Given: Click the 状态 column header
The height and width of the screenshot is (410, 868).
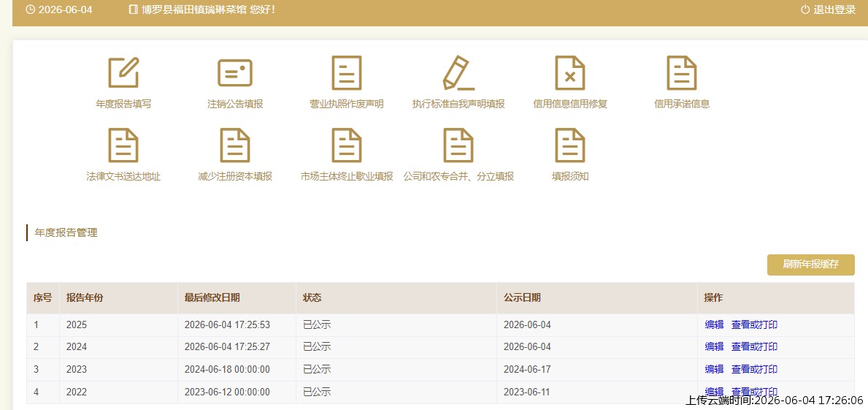Looking at the screenshot, I should pyautogui.click(x=312, y=297).
